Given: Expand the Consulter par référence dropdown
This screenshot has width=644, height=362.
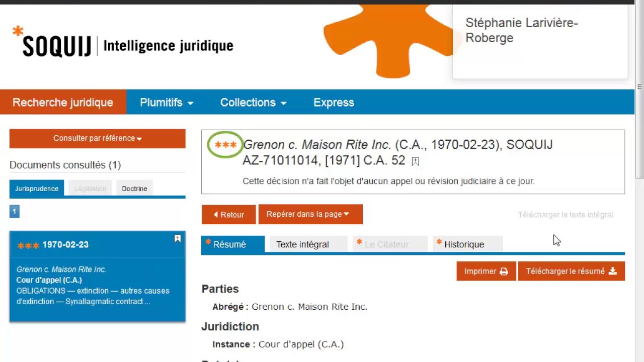Looking at the screenshot, I should 98,138.
